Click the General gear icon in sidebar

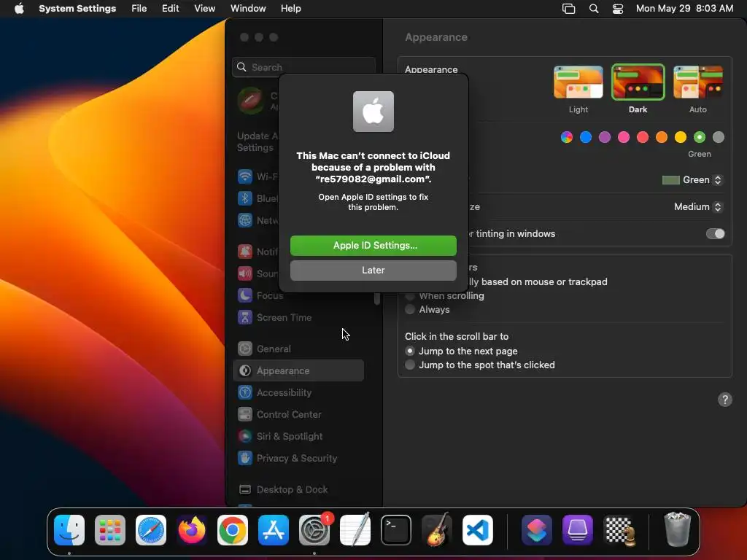[x=245, y=349]
